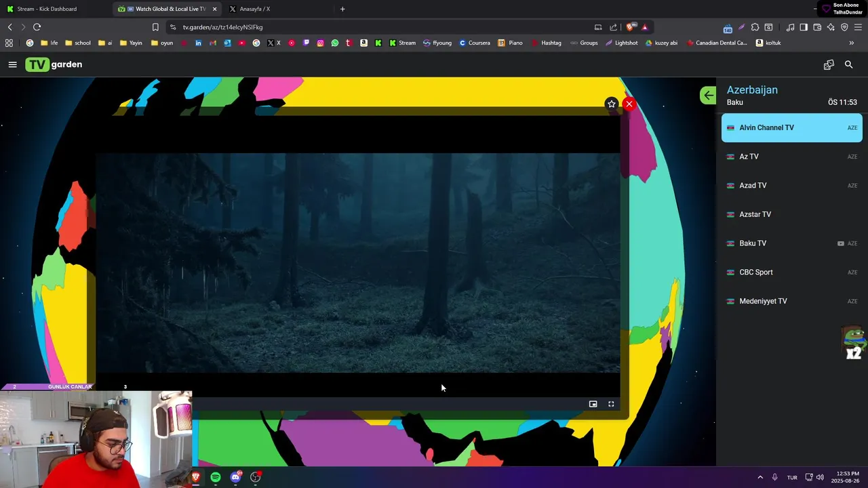Select Az TV channel
Viewport: 868px width, 488px height.
pyautogui.click(x=792, y=157)
